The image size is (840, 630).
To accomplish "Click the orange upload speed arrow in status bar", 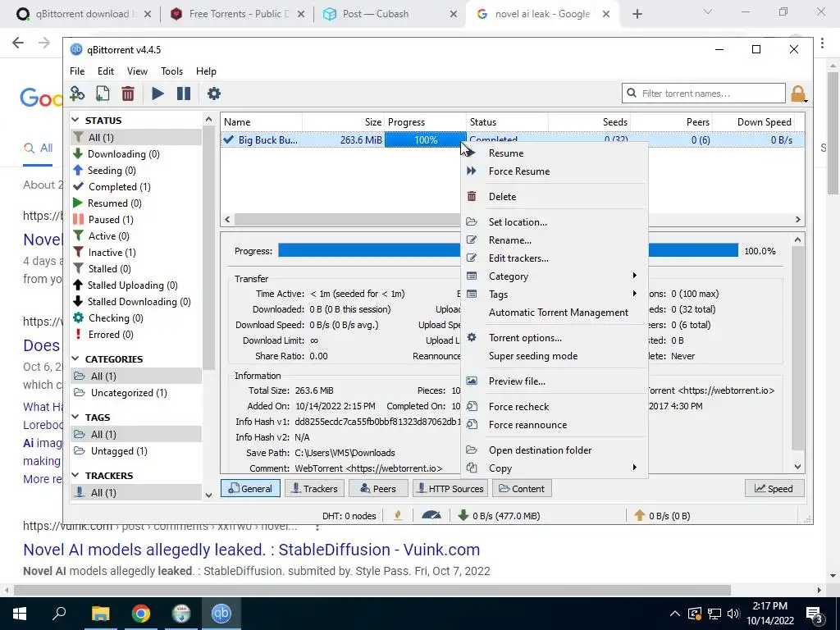I will pos(639,516).
